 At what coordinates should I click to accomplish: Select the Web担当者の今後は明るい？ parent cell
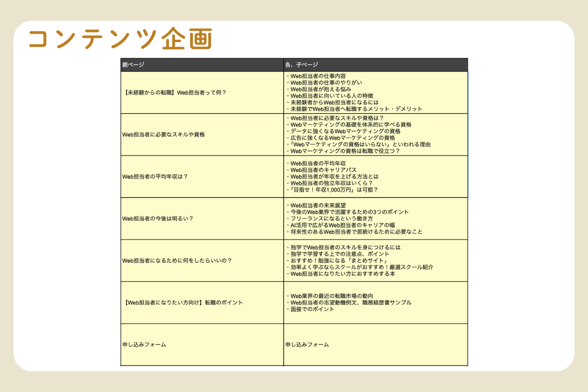pos(157,219)
